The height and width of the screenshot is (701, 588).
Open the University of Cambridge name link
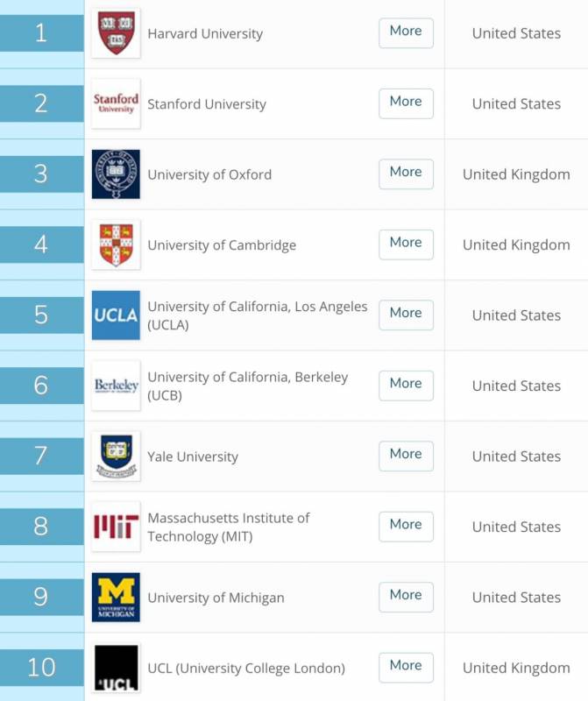[222, 245]
